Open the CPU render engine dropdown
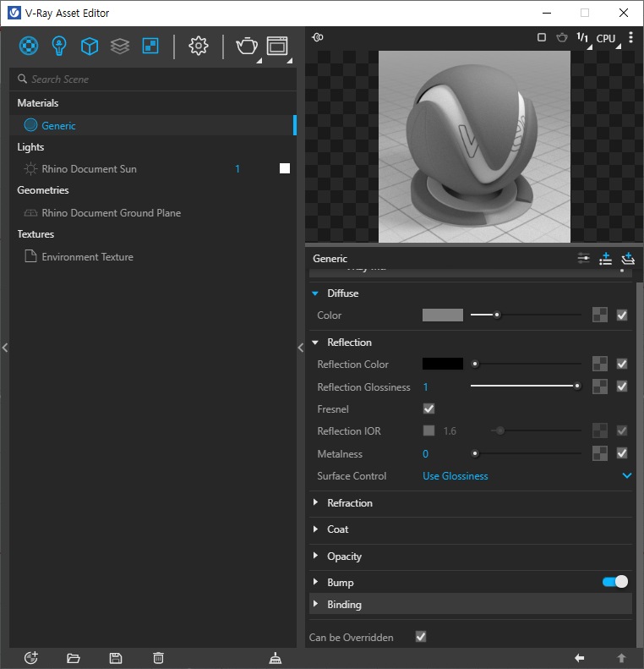The image size is (644, 669). coord(606,38)
